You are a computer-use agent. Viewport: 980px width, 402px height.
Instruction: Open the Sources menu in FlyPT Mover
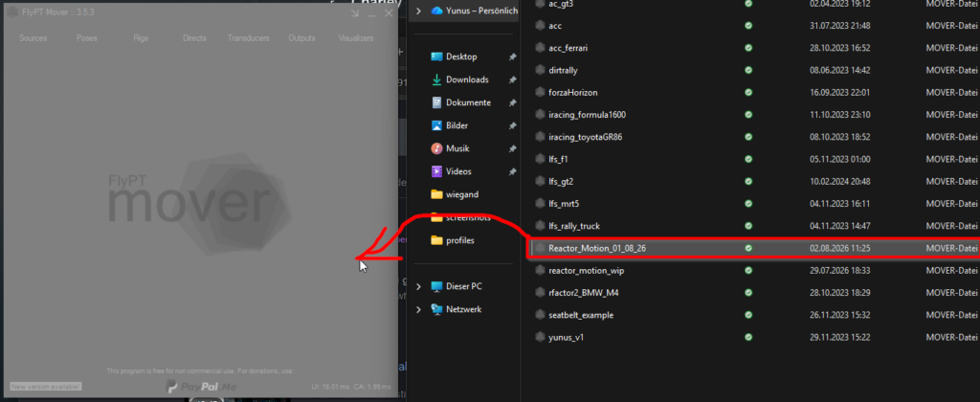[x=33, y=38]
